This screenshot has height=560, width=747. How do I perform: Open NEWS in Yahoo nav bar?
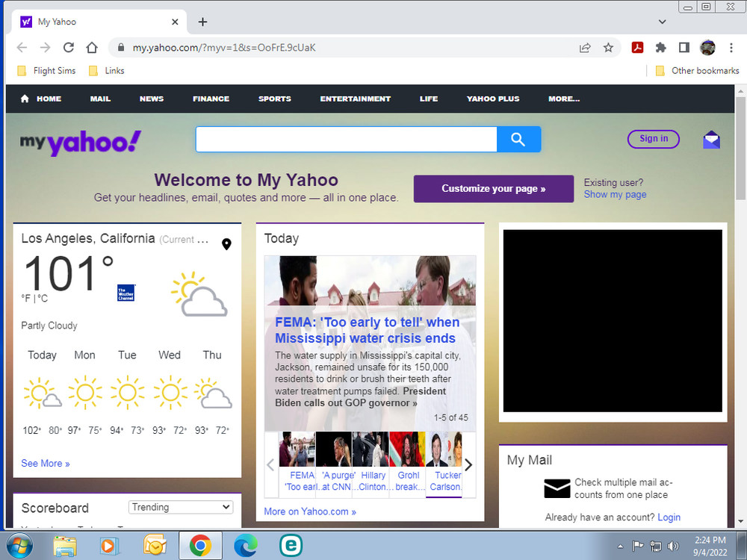tap(152, 99)
